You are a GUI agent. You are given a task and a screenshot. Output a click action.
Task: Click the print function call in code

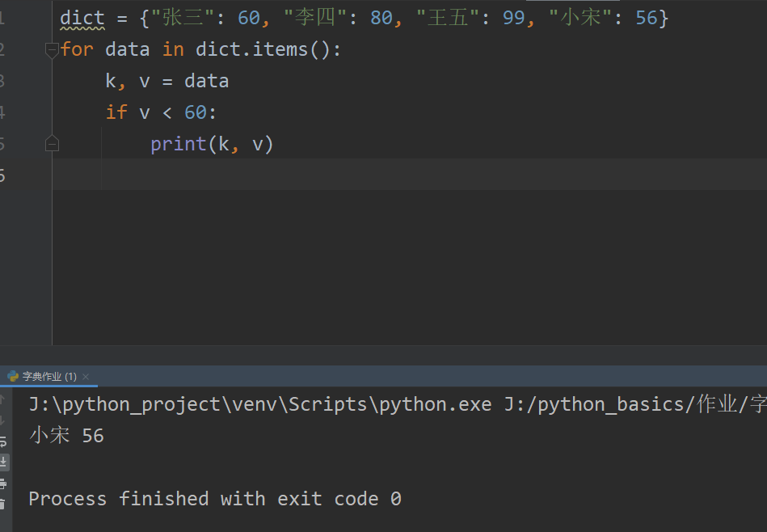(178, 144)
